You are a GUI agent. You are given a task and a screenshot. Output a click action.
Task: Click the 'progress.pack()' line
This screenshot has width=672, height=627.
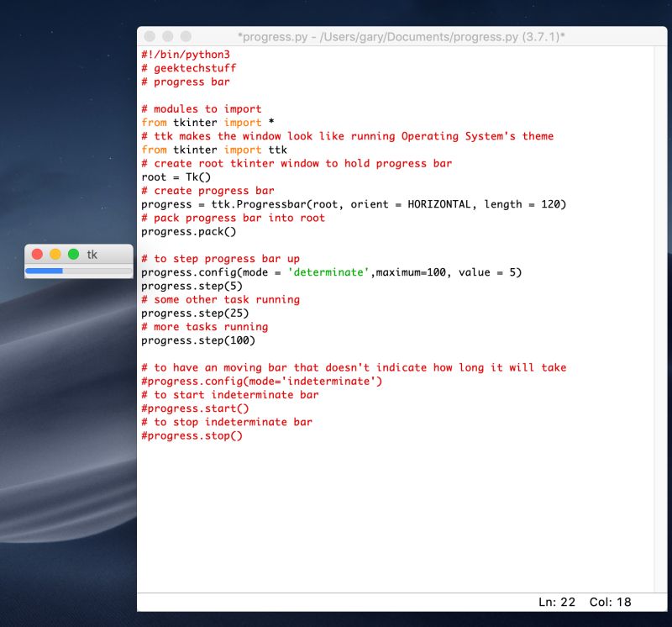coord(186,231)
